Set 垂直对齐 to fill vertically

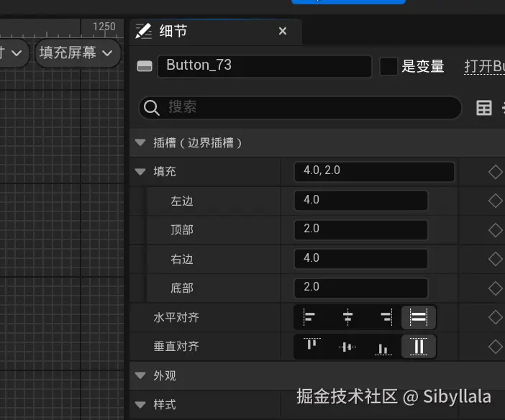(x=419, y=347)
